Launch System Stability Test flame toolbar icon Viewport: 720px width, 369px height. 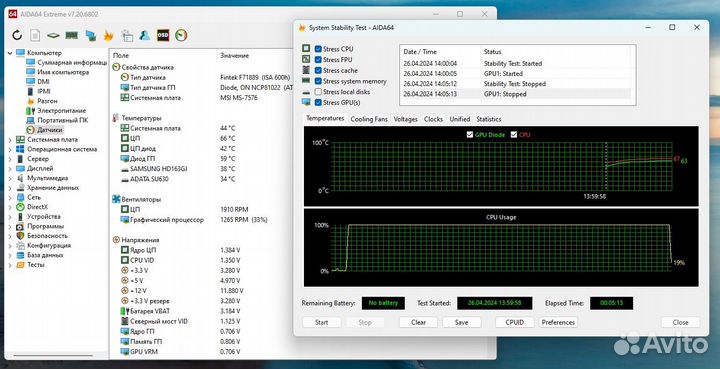[108, 35]
